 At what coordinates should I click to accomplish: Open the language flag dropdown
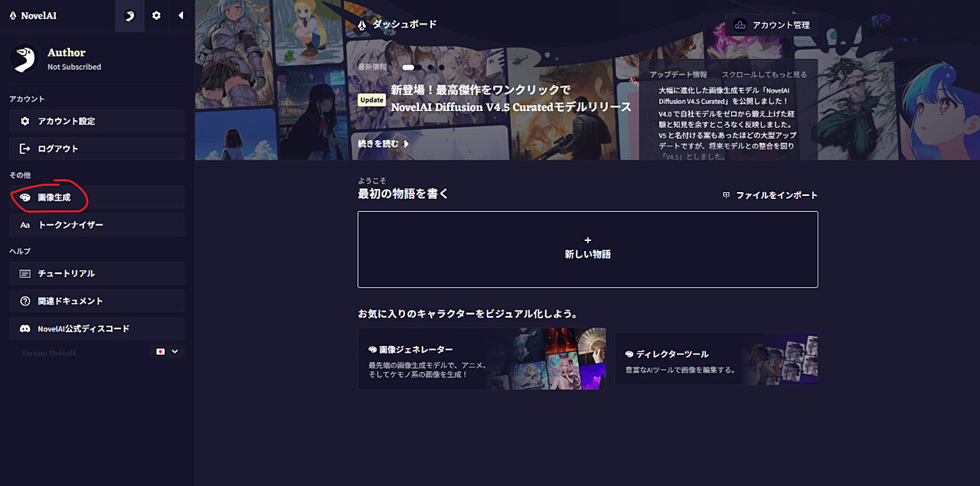pyautogui.click(x=167, y=351)
